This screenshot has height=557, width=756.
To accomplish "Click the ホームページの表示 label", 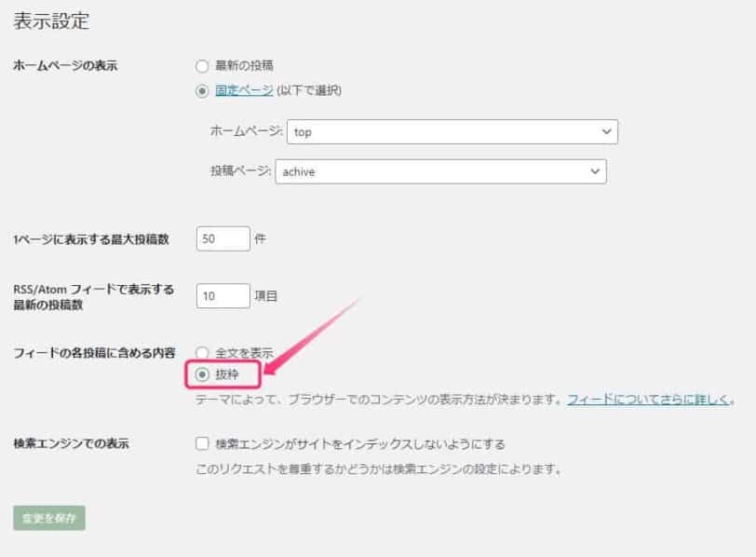I will (65, 65).
